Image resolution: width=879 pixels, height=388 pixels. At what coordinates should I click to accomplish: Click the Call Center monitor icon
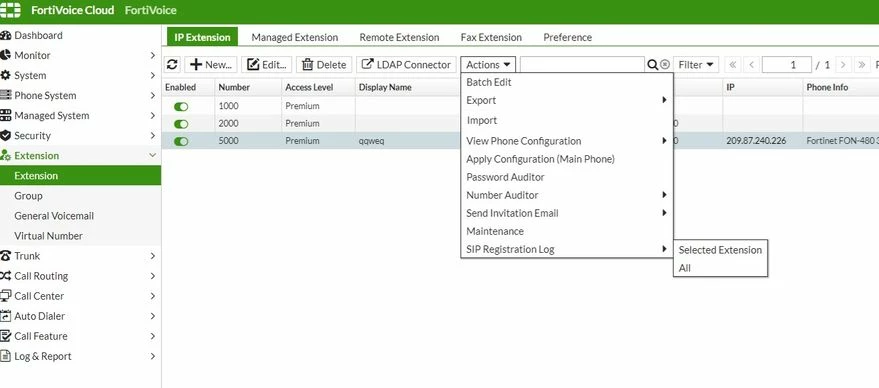coord(6,296)
